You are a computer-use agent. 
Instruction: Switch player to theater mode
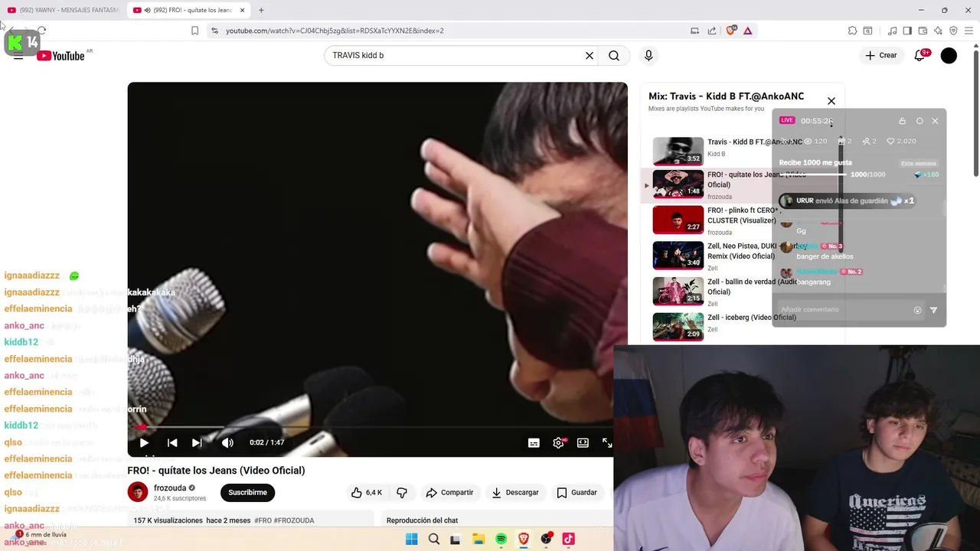pyautogui.click(x=583, y=442)
